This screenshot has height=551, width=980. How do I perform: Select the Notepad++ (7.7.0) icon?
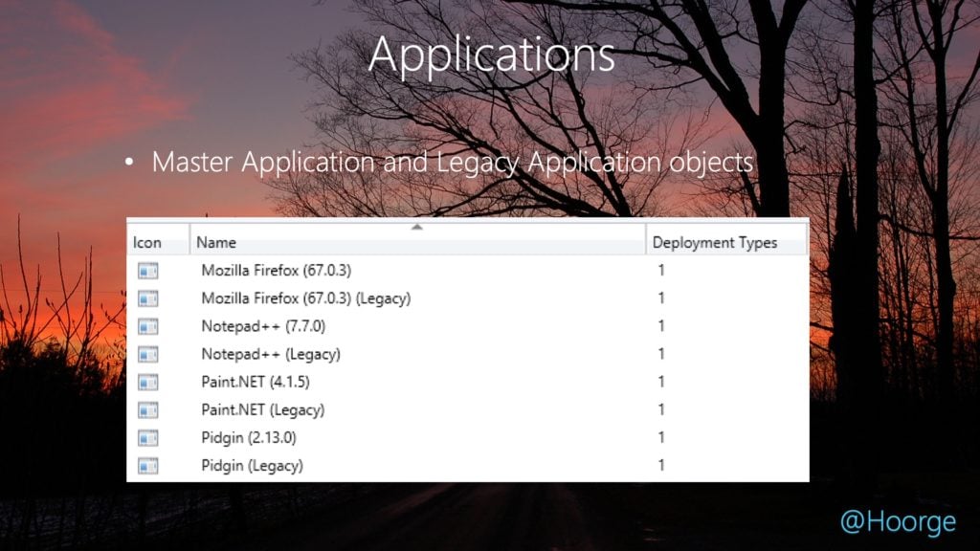point(146,325)
